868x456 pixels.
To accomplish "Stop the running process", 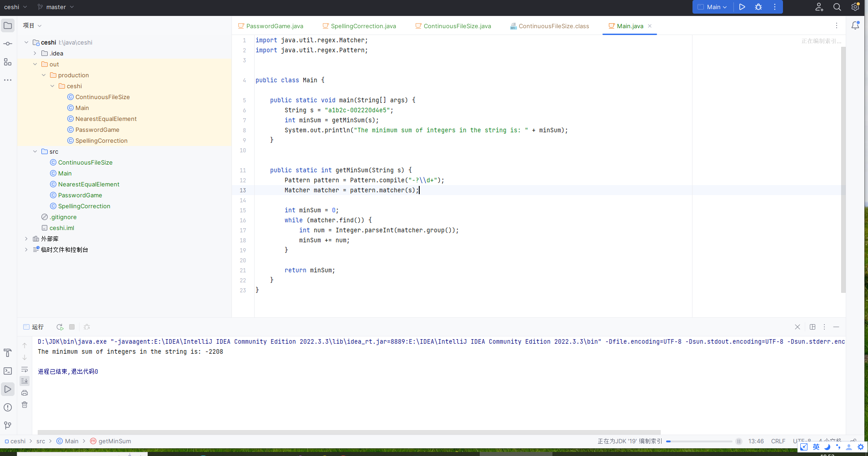I will [72, 327].
